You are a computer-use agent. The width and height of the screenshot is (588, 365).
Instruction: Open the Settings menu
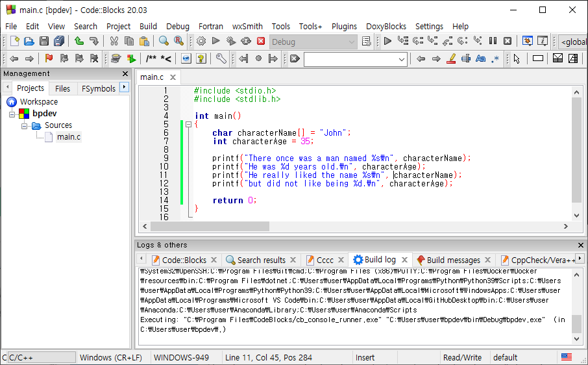(429, 26)
